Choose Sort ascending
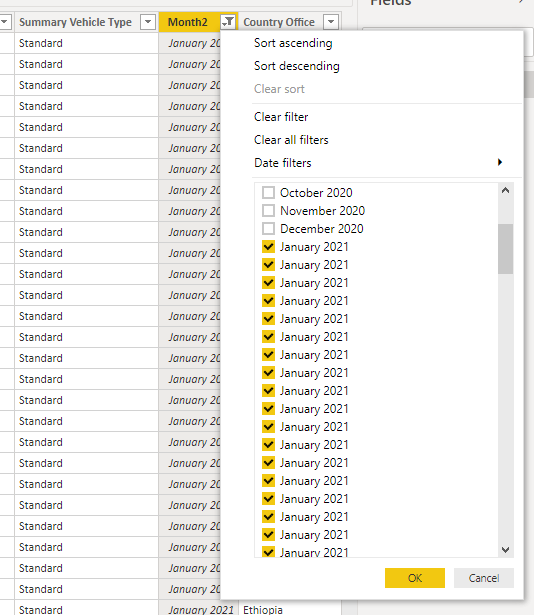This screenshot has height=615, width=534. click(x=293, y=43)
